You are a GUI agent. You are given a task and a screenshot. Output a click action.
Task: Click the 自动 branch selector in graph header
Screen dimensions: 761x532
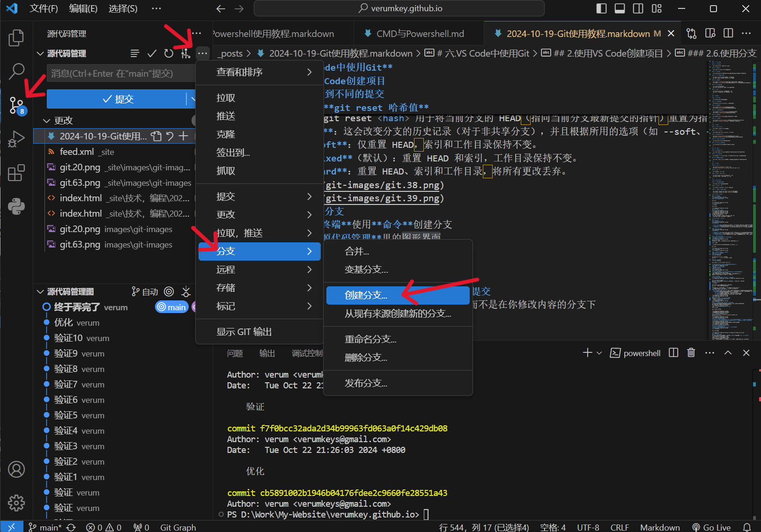point(145,292)
